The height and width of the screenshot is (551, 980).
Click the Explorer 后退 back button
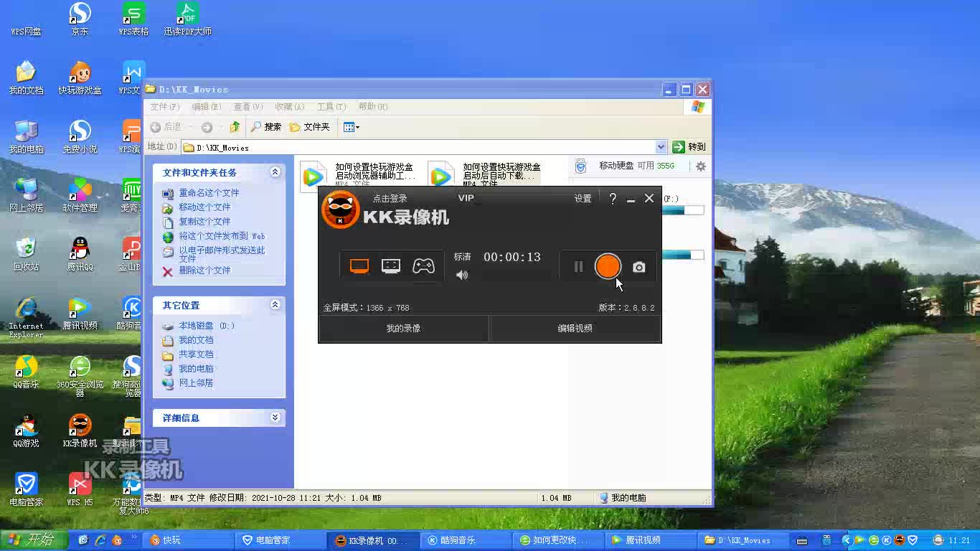pyautogui.click(x=165, y=127)
